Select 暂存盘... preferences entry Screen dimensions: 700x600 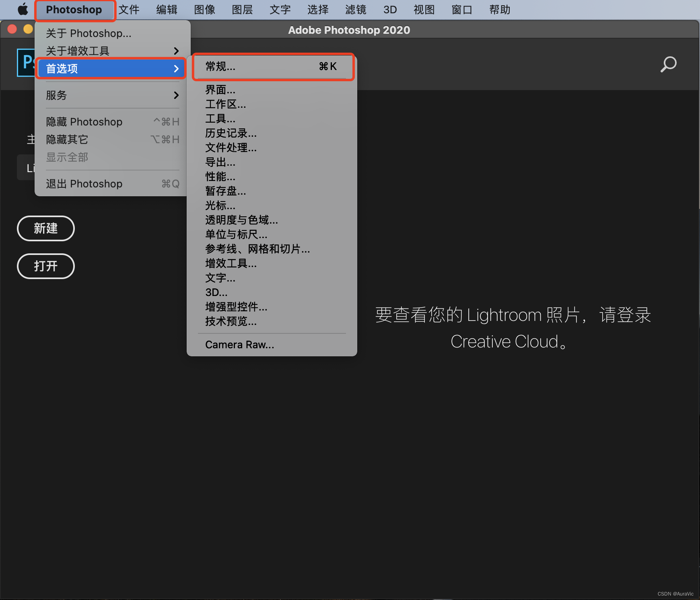(272, 191)
